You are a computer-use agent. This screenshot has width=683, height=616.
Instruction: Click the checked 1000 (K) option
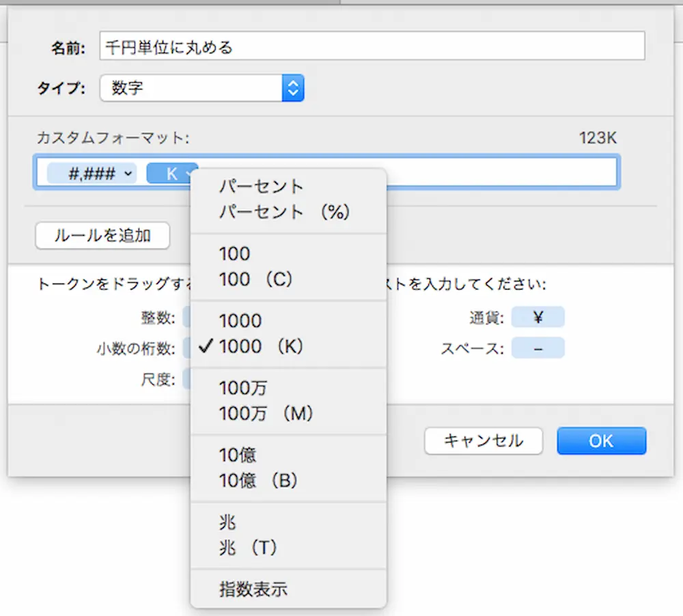260,347
